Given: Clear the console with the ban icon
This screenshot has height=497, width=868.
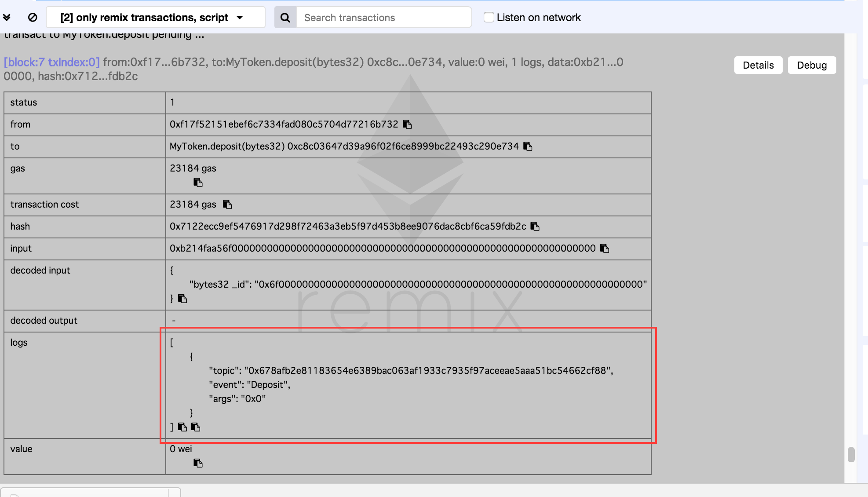Looking at the screenshot, I should [33, 18].
